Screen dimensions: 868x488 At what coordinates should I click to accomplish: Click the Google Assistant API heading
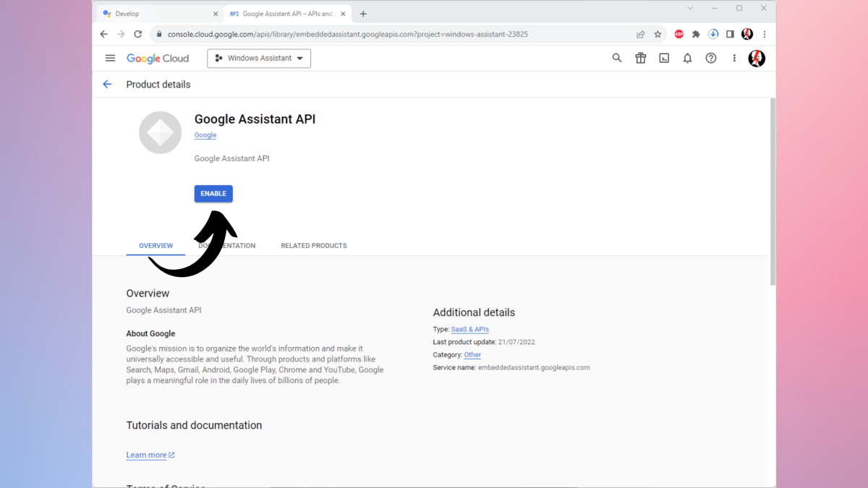[255, 119]
